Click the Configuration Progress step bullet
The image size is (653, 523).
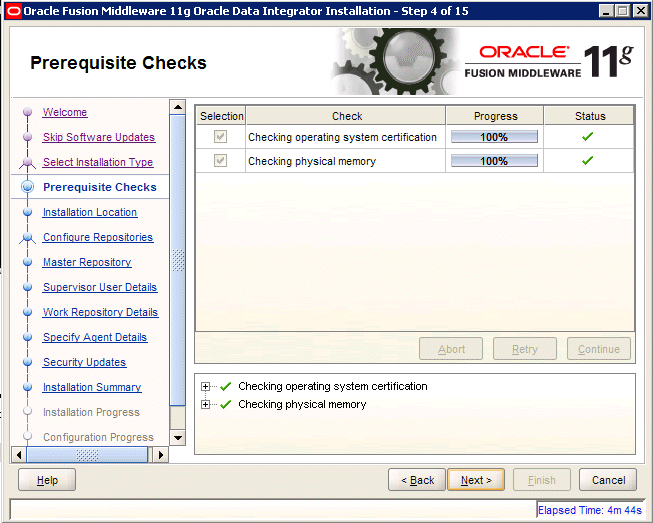tap(27, 436)
